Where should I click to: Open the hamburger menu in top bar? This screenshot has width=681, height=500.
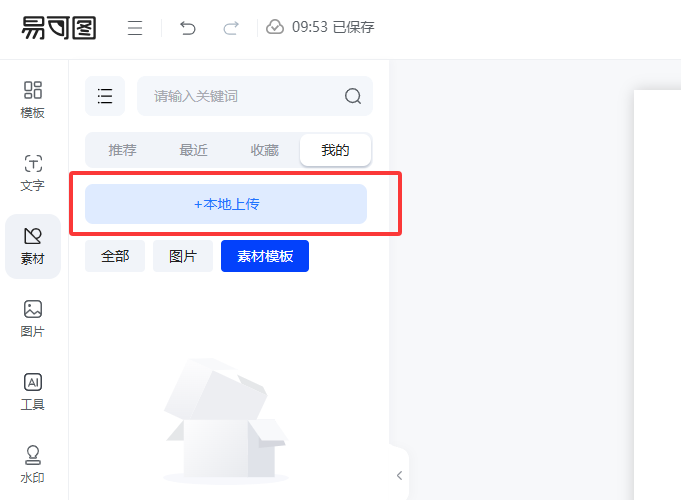(135, 28)
